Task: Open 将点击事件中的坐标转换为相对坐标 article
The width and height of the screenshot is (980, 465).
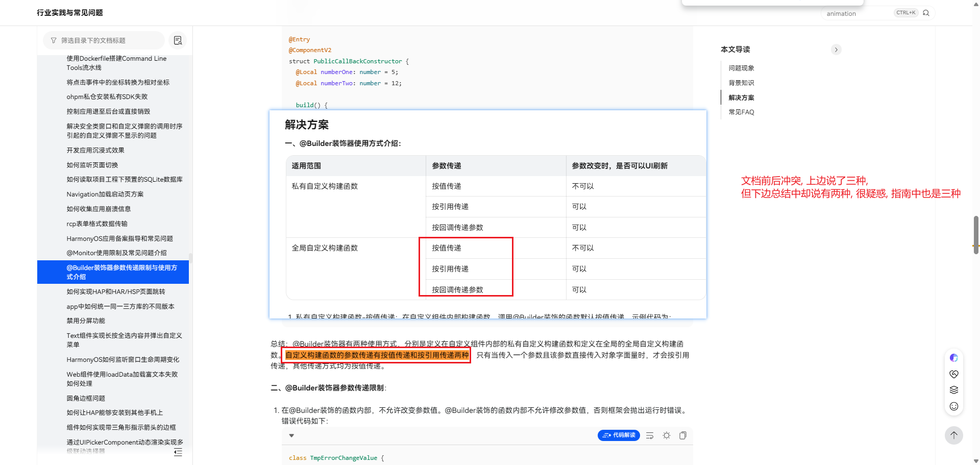Action: pyautogui.click(x=118, y=82)
